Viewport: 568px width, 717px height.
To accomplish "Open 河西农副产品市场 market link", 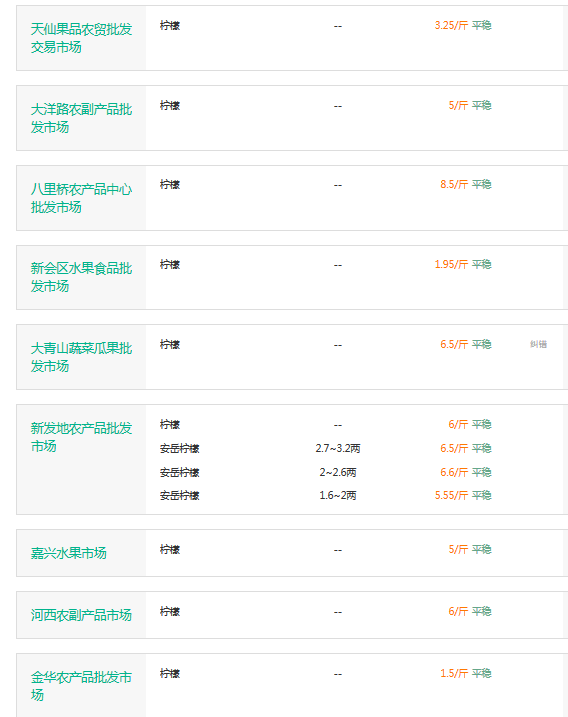I will pyautogui.click(x=81, y=615).
